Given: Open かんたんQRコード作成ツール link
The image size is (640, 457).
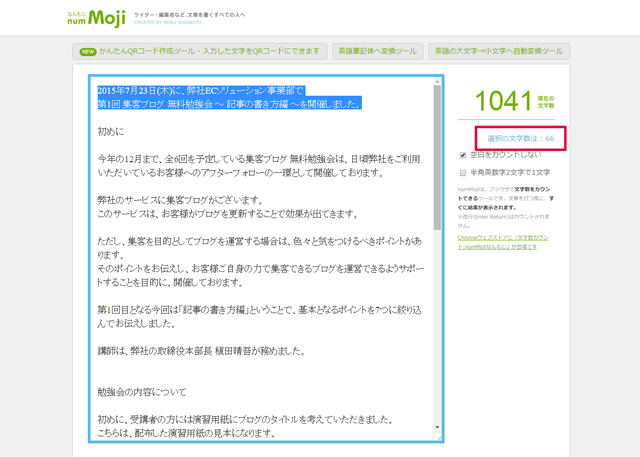Looking at the screenshot, I should click(x=200, y=51).
